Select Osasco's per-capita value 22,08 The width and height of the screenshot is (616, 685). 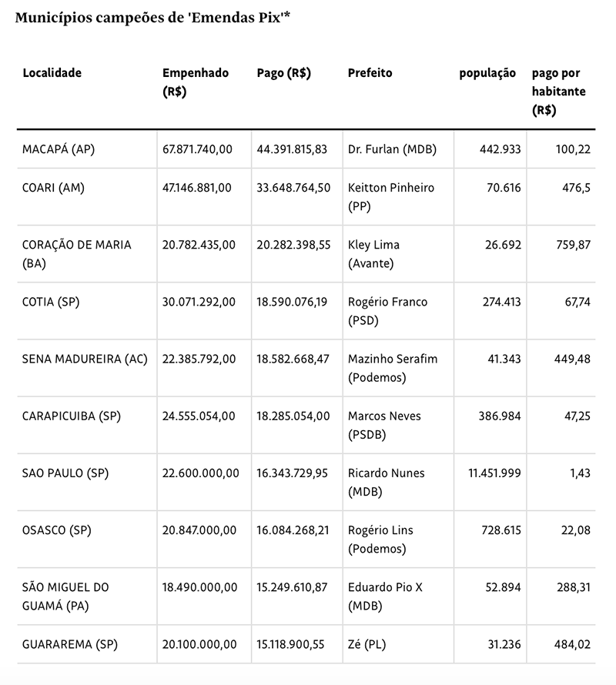[576, 530]
